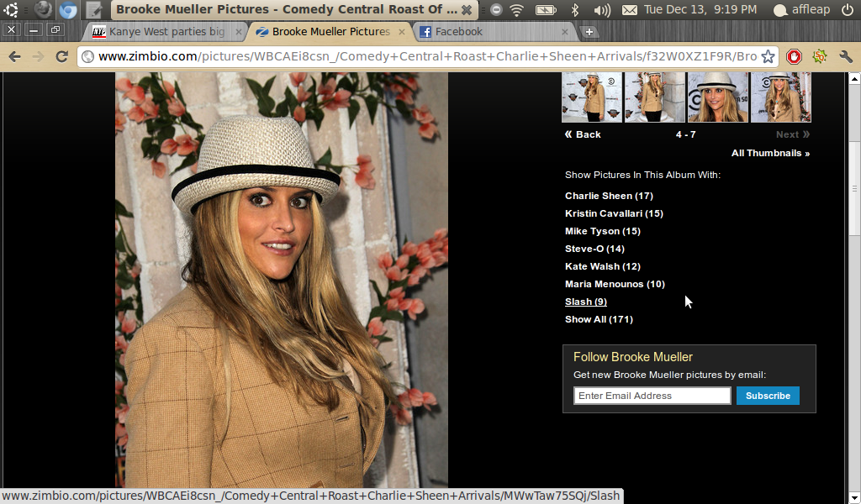The height and width of the screenshot is (504, 861).
Task: Check the battery status indicator
Action: click(x=546, y=9)
